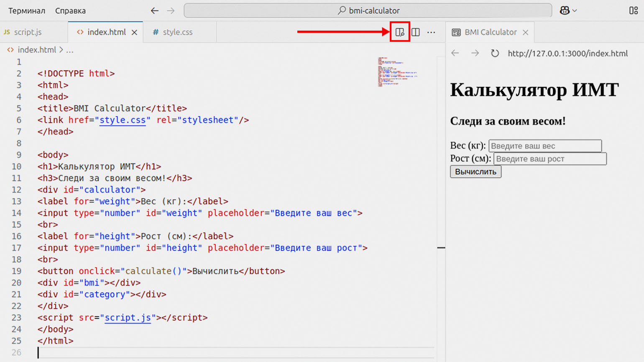Screen dimensions: 644x362
Task: Go back with the title bar arrow
Action: 155,10
